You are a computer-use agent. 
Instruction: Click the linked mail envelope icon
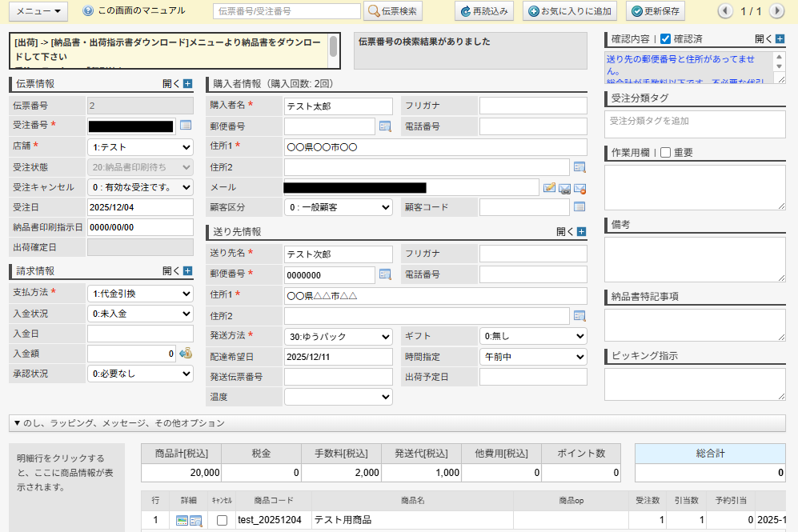coord(564,188)
